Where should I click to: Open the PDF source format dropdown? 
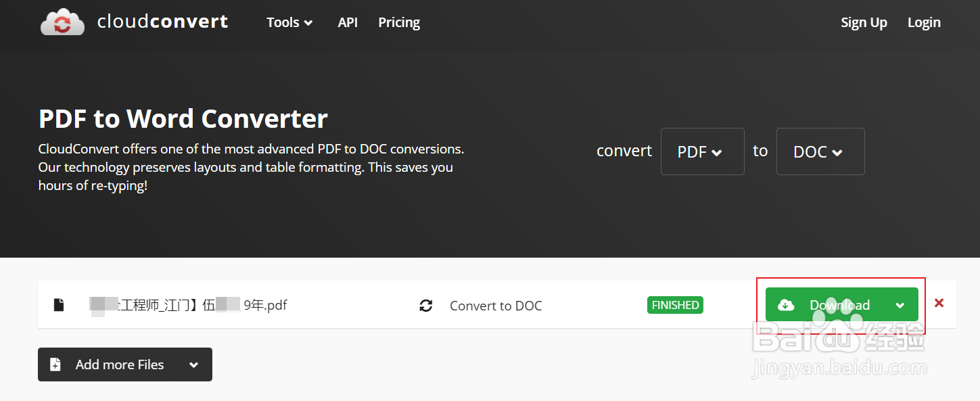point(702,151)
